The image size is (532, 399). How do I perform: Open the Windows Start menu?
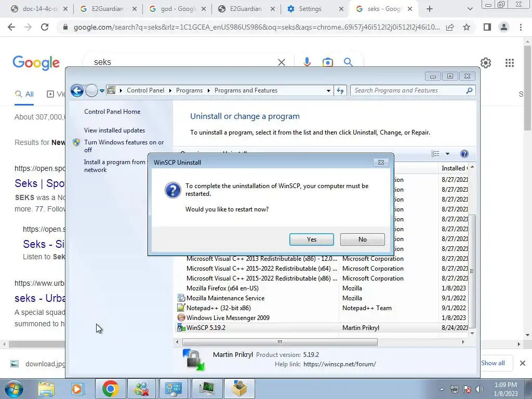click(14, 389)
